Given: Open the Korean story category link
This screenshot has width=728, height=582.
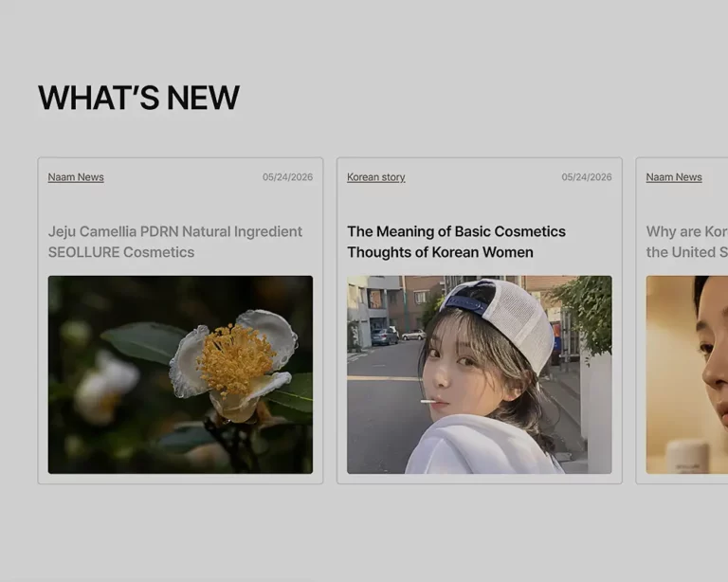Looking at the screenshot, I should click(376, 177).
